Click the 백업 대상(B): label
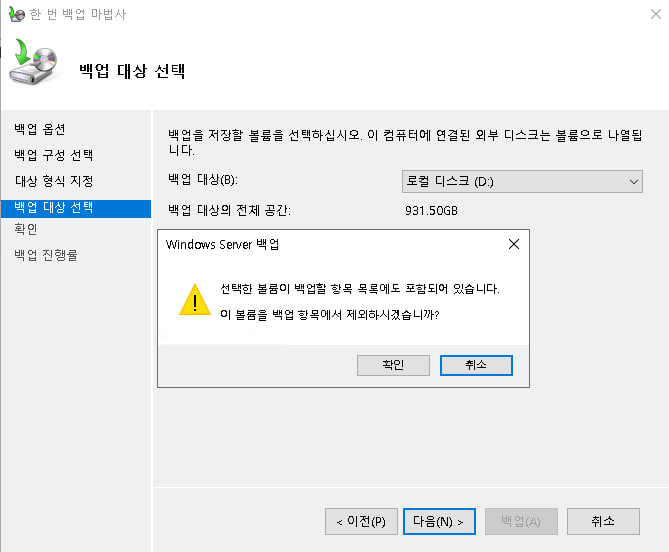The width and height of the screenshot is (669, 552). [x=203, y=180]
